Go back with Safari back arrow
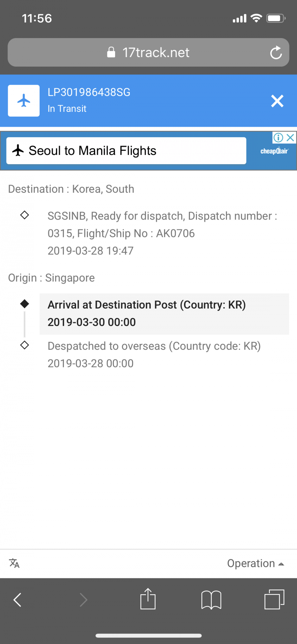The height and width of the screenshot is (644, 297). [x=17, y=599]
